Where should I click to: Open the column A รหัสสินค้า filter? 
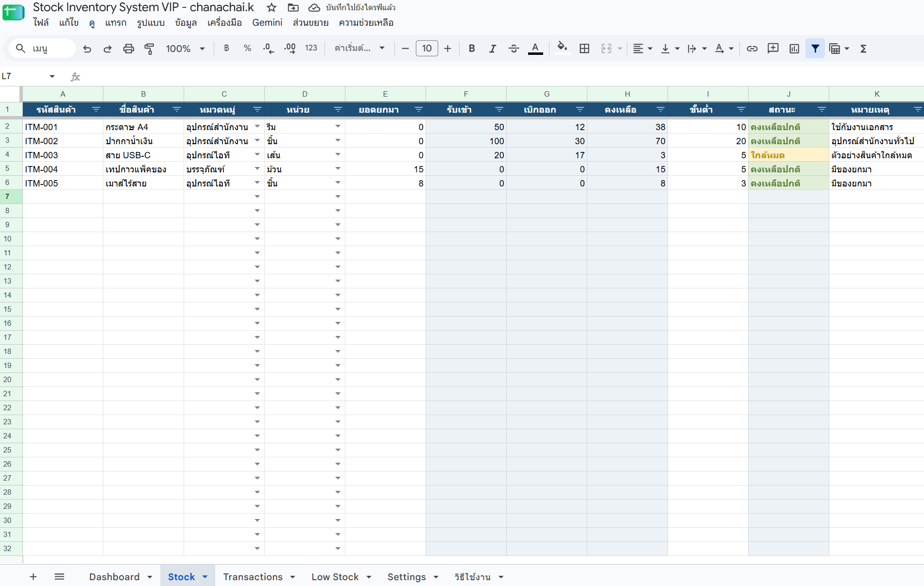click(x=96, y=110)
